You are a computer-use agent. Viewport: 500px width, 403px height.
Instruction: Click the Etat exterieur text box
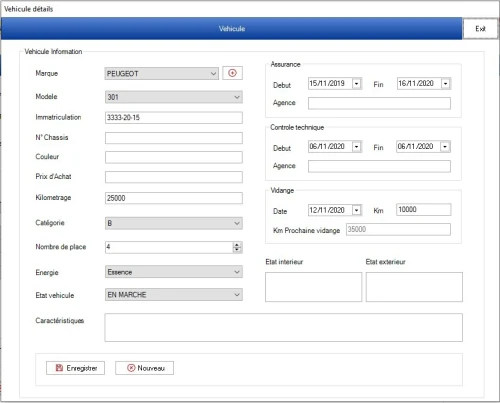(414, 287)
